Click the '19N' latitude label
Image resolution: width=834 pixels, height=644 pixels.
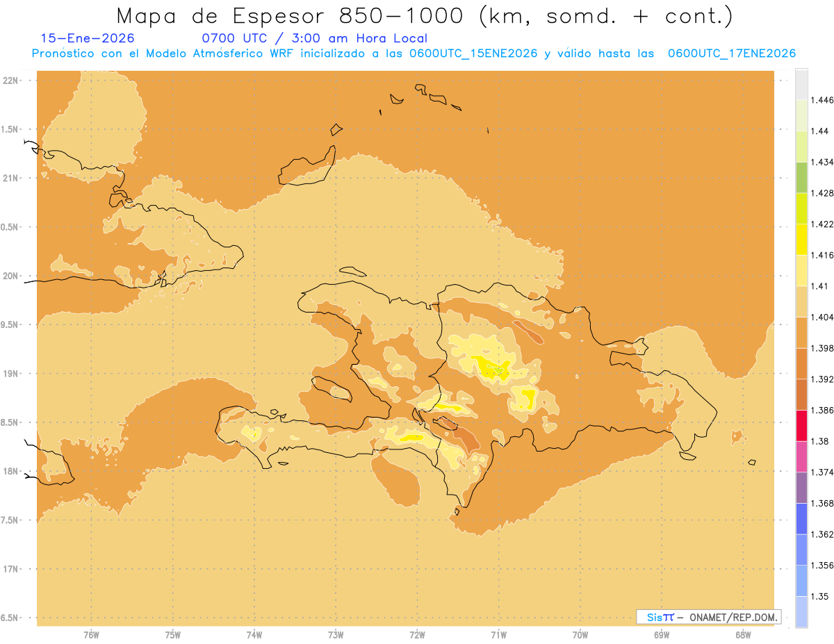coord(10,374)
